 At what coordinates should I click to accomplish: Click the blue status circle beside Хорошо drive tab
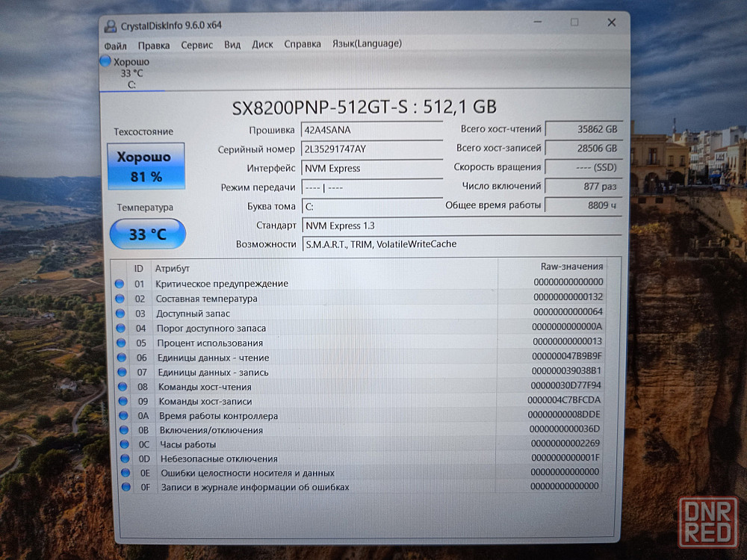click(105, 61)
